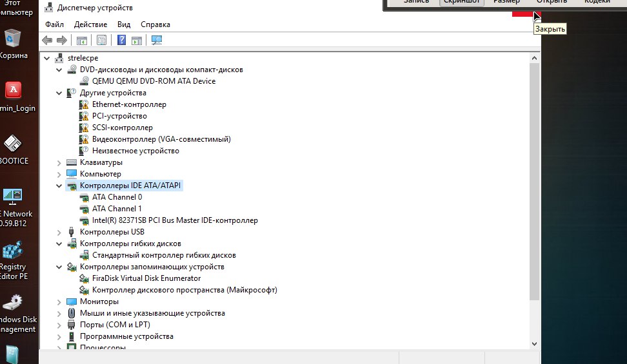The image size is (627, 364).
Task: Click the device tree vertical scrollbar thumb
Action: coord(534,182)
